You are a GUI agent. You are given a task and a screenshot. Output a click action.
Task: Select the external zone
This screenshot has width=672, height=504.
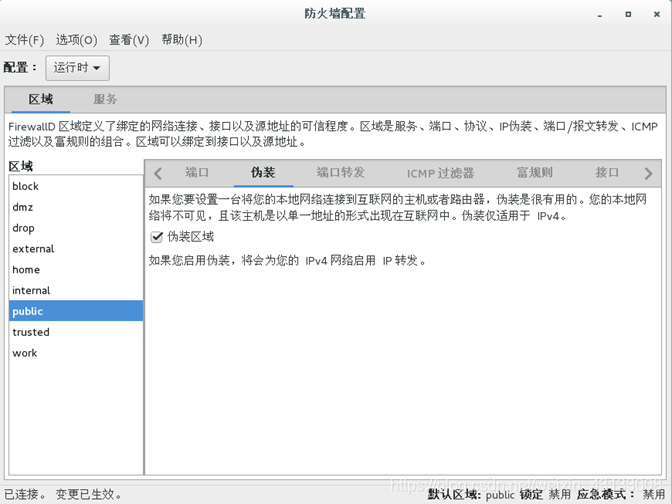(x=76, y=249)
